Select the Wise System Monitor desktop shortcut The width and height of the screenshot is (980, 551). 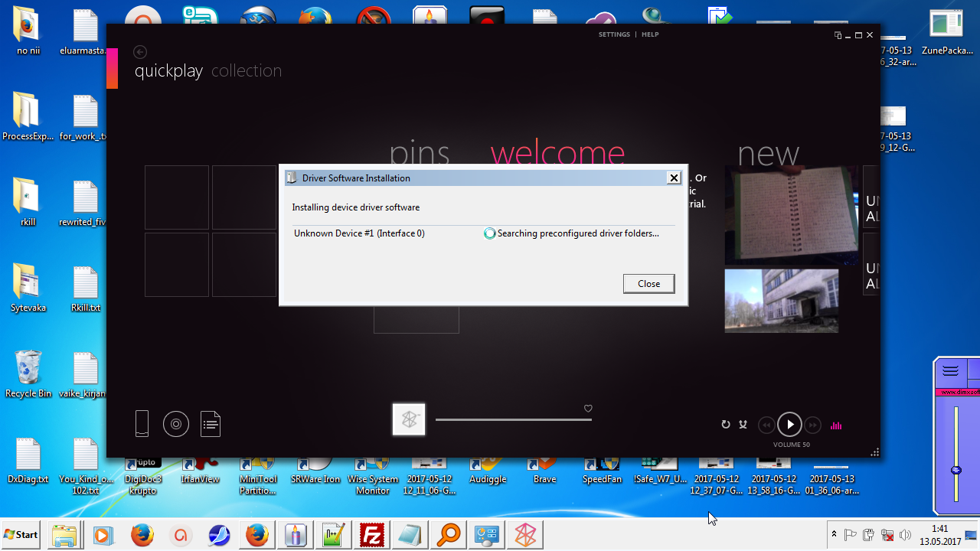[373, 475]
